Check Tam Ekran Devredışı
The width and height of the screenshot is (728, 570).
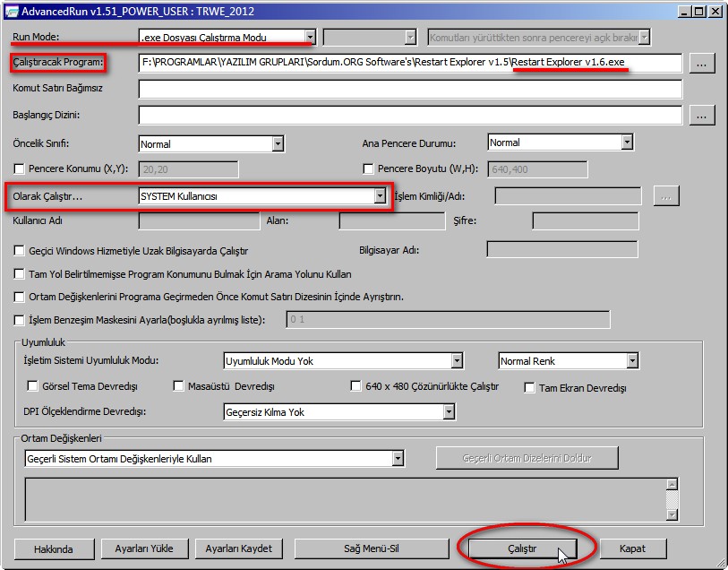pyautogui.click(x=529, y=388)
